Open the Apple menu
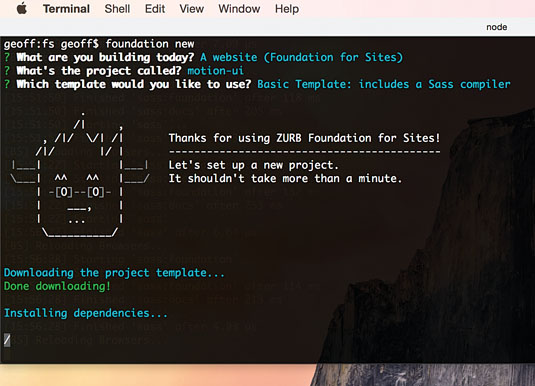535x386 pixels. point(22,9)
